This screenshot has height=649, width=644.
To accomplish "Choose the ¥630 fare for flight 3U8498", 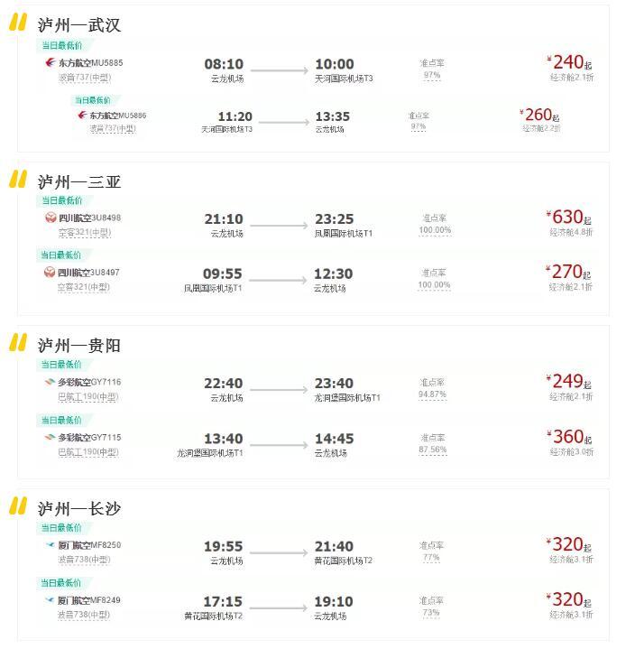I will coord(568,218).
